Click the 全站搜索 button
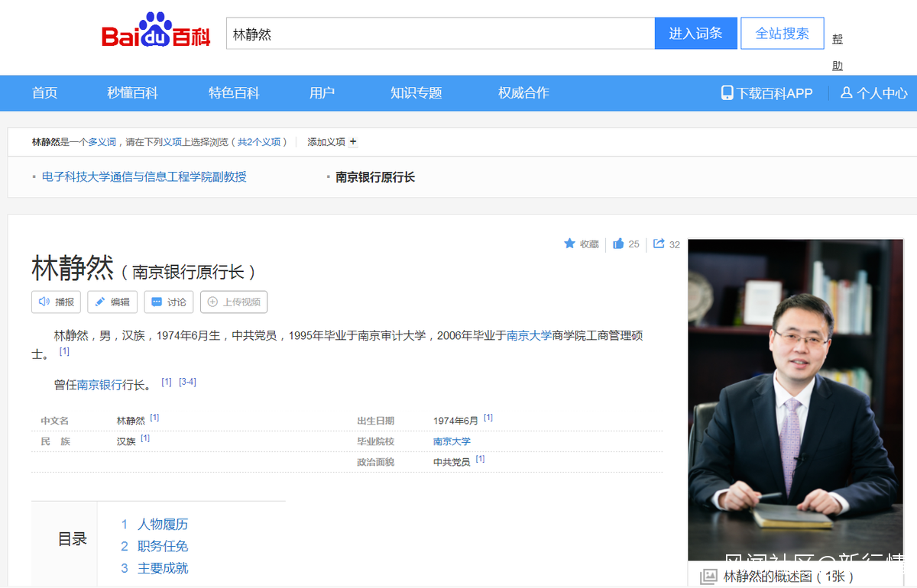 pos(783,34)
